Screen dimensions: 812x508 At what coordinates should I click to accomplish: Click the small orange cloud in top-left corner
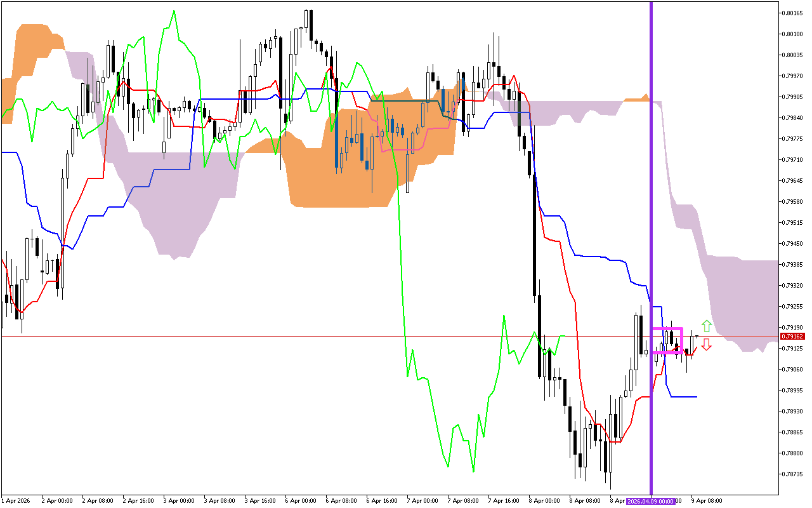point(32,51)
